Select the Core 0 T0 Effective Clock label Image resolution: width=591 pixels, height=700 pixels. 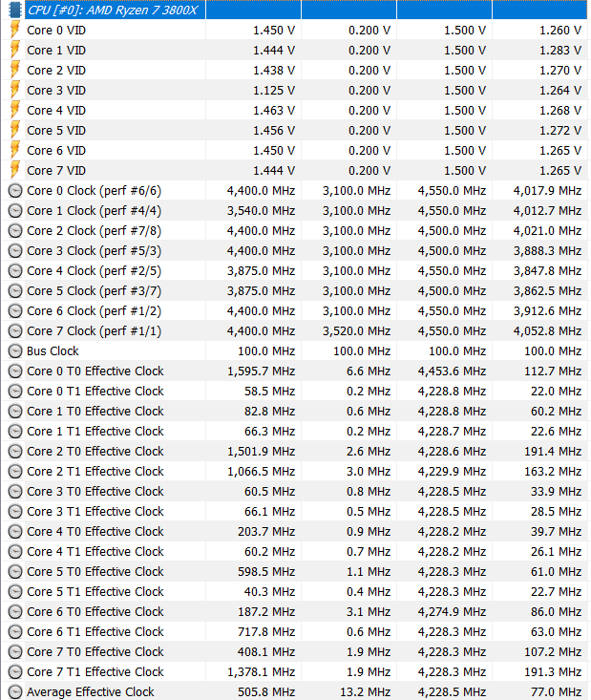(95, 371)
